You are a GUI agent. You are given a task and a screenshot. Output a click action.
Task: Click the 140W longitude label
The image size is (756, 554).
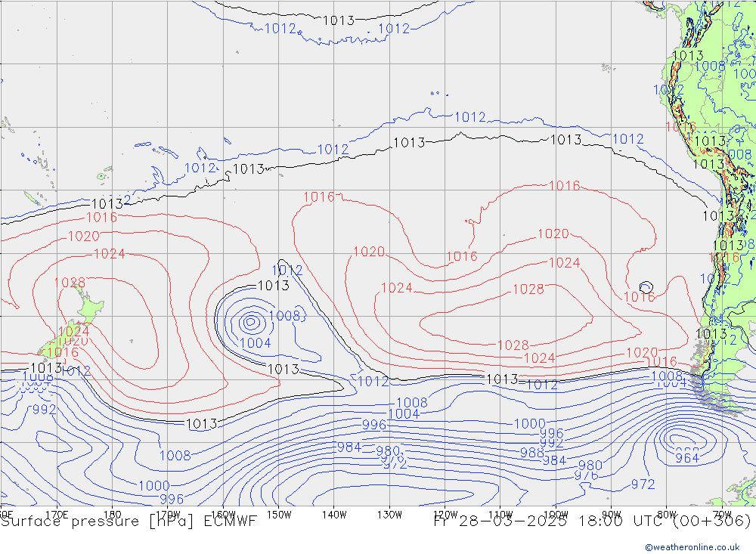[x=334, y=515]
